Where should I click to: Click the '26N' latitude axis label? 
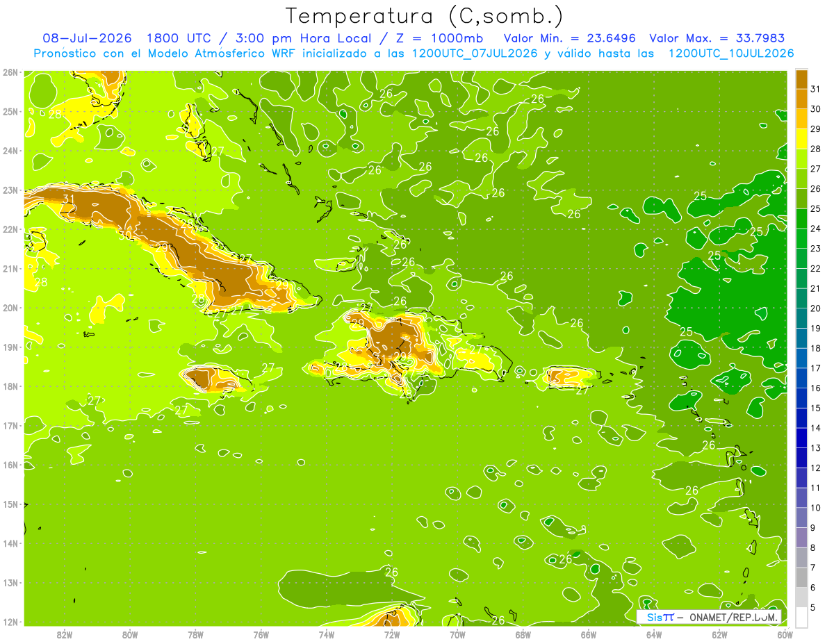10,72
